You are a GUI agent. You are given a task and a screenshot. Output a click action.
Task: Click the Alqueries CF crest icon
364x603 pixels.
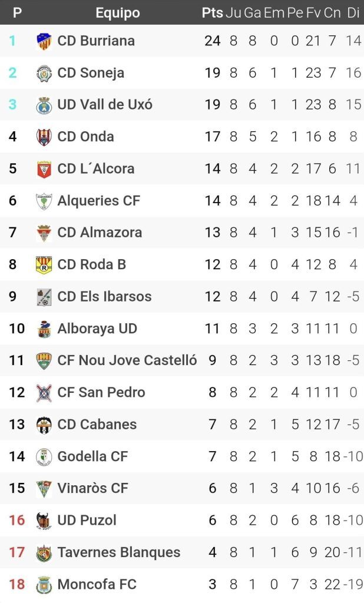[x=44, y=201]
